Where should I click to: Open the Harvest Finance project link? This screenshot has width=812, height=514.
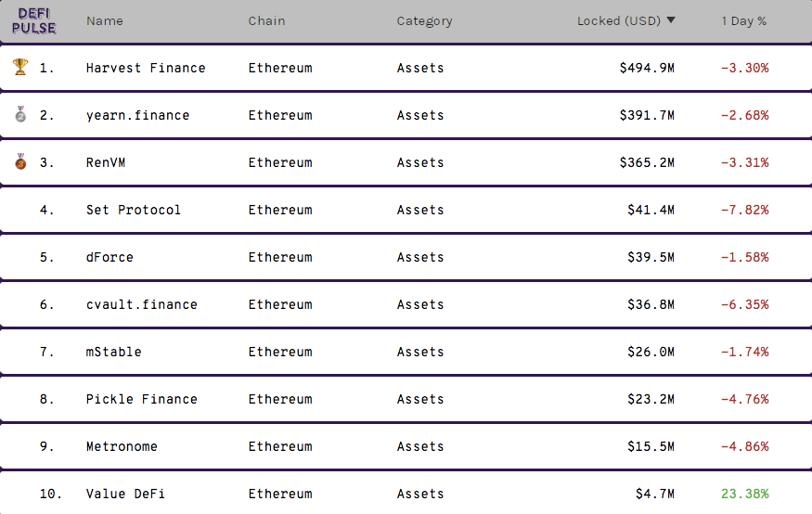146,68
